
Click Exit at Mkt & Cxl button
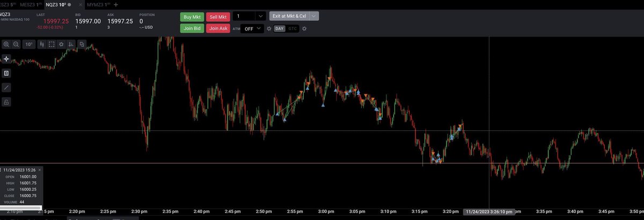click(289, 16)
